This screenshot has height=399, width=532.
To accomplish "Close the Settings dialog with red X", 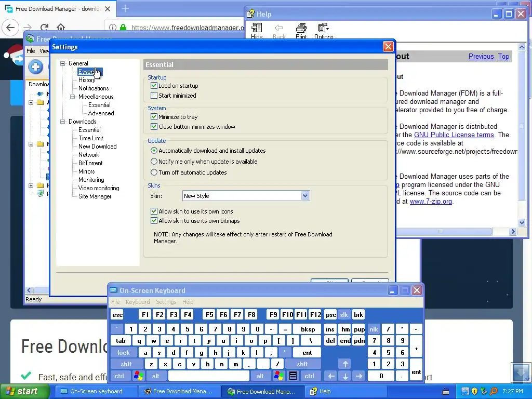I will [x=388, y=46].
